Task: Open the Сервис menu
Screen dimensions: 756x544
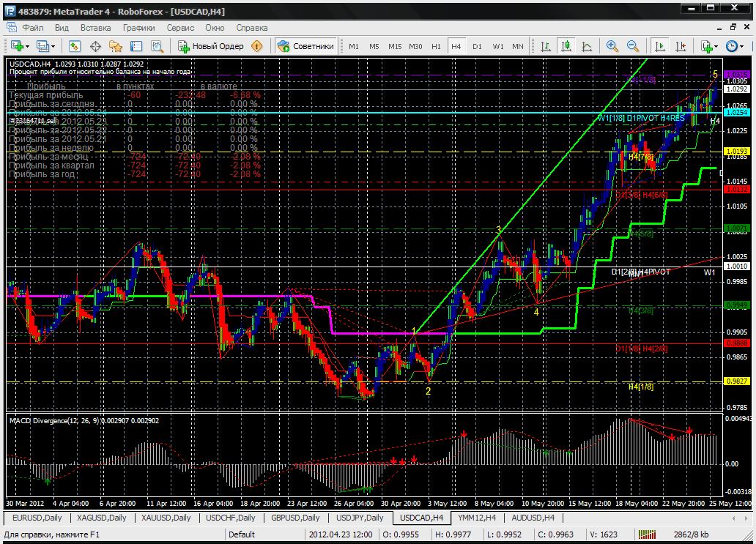Action: [180, 28]
